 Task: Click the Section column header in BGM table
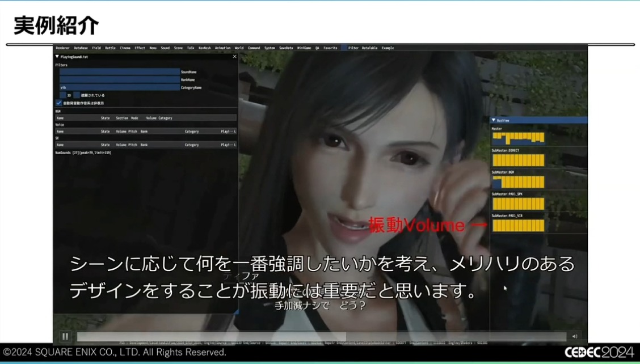(122, 118)
